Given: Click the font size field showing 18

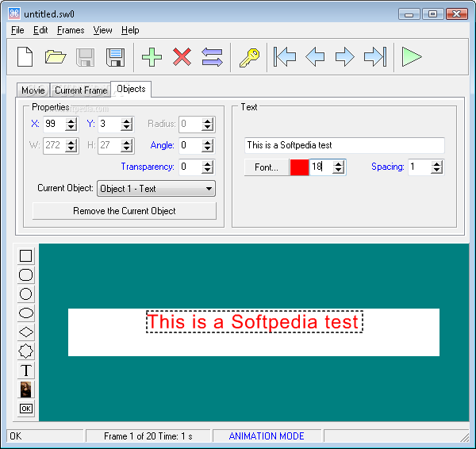Looking at the screenshot, I should point(321,167).
